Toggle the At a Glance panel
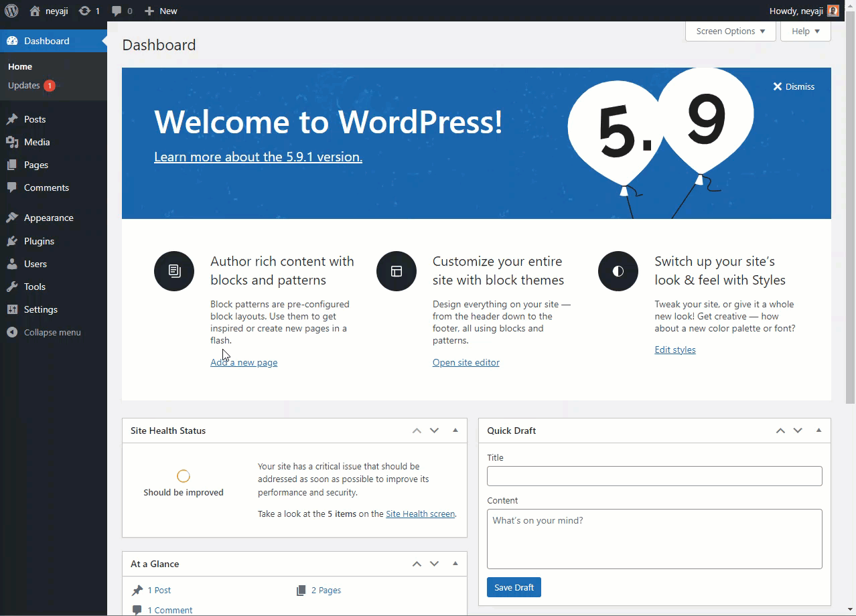Image resolution: width=856 pixels, height=616 pixels. pyautogui.click(x=455, y=564)
